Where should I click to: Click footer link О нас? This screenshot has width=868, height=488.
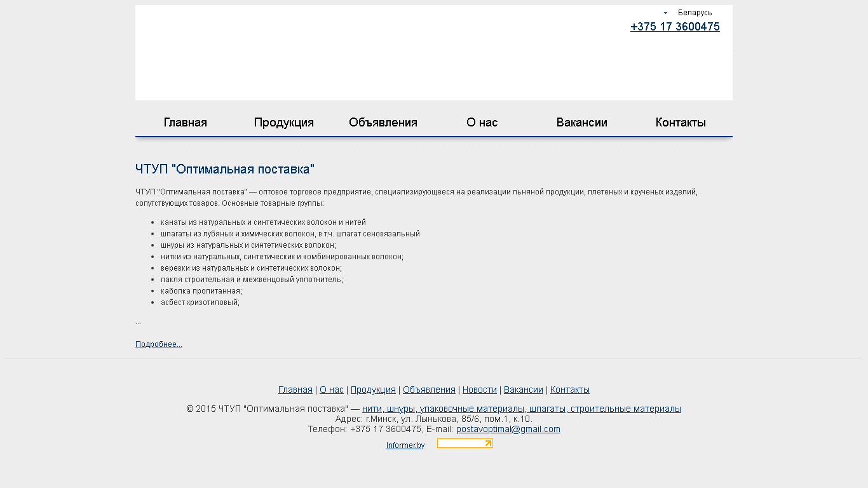click(x=332, y=390)
